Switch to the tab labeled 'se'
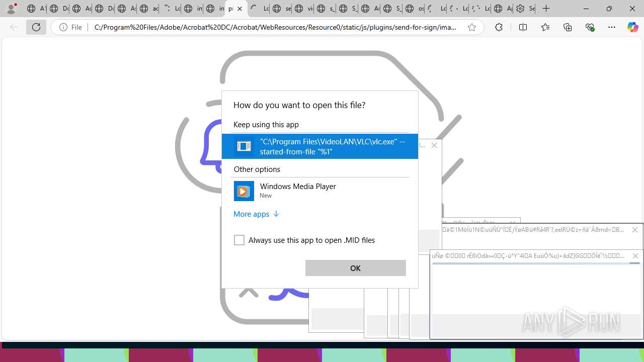Screen dimensions: 644x362 click(281, 9)
